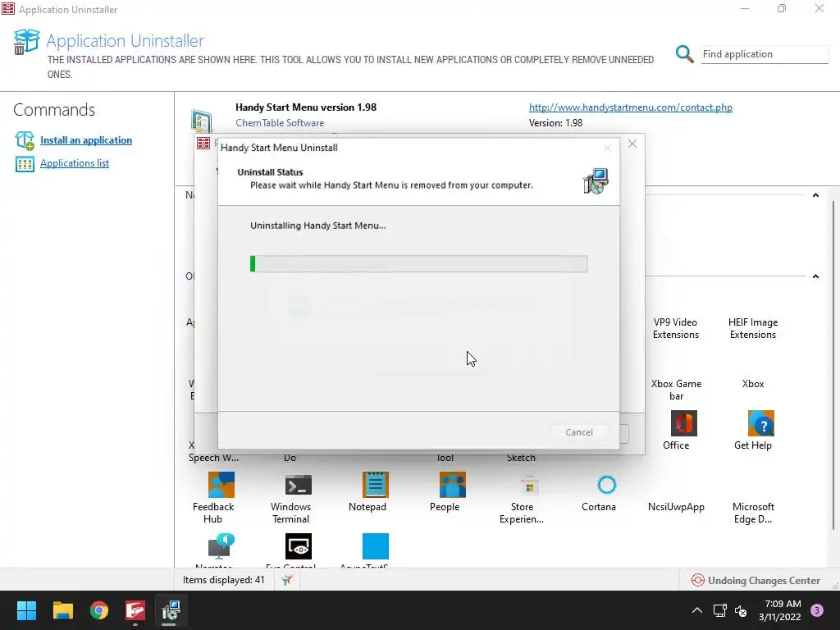Click the filter icon in status bar
This screenshot has width=840, height=630.
coord(287,580)
